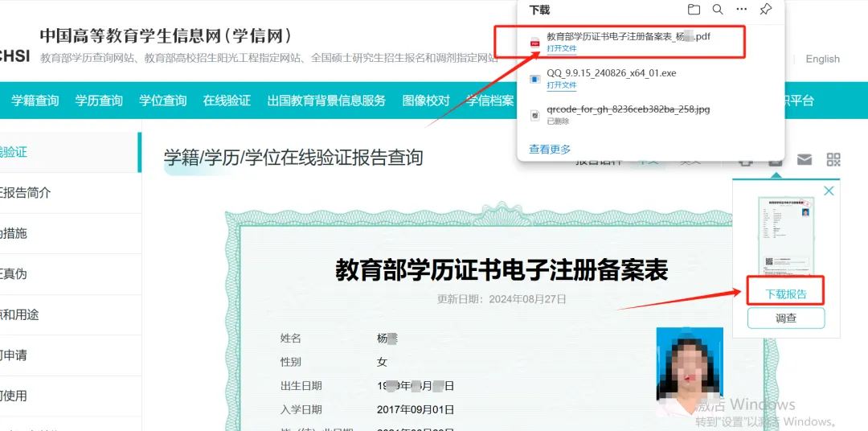Select highlighted sidebar item ending in 验证

(x=70, y=152)
